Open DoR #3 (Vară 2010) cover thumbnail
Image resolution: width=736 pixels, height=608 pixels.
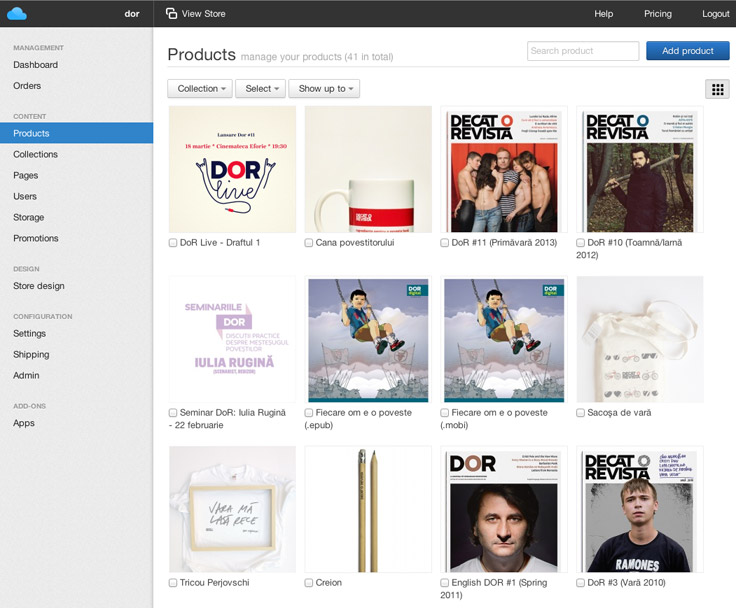click(x=640, y=509)
